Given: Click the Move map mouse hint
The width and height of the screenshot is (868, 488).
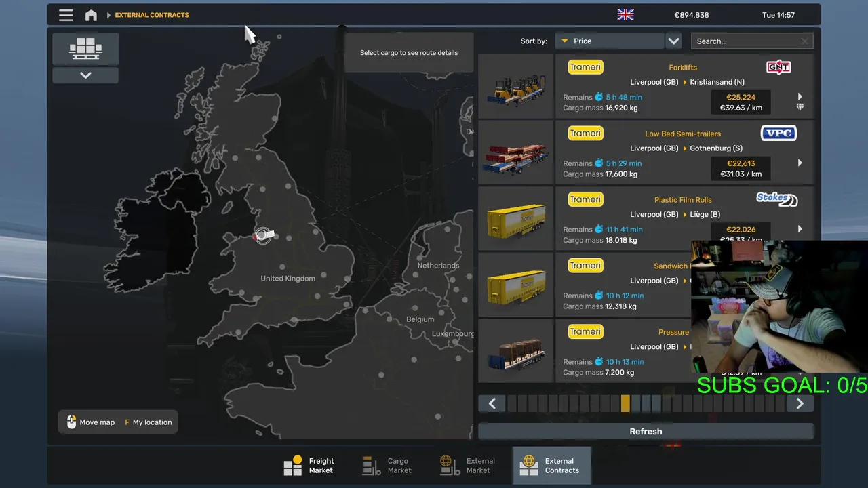Looking at the screenshot, I should coord(90,422).
